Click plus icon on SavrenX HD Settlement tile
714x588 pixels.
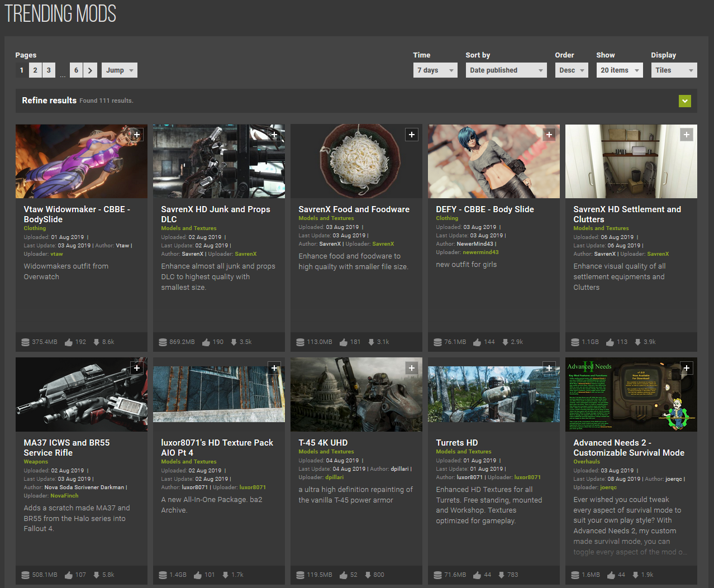click(x=687, y=135)
